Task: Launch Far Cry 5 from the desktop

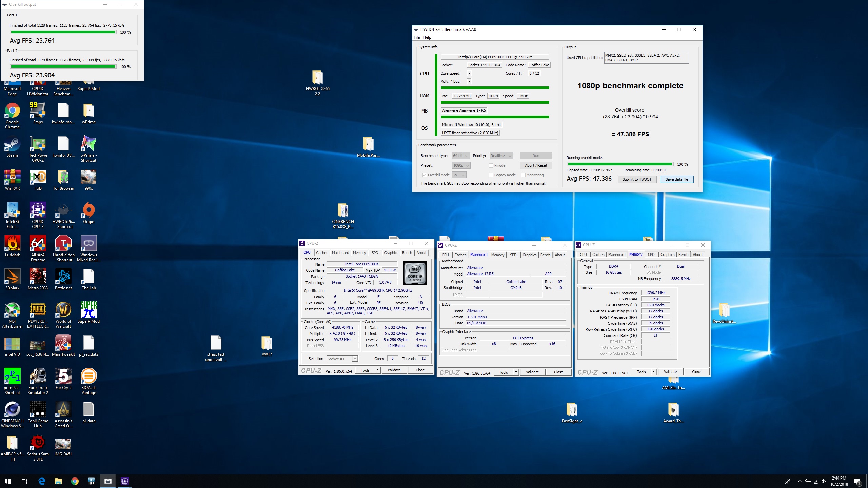Action: pos(63,379)
